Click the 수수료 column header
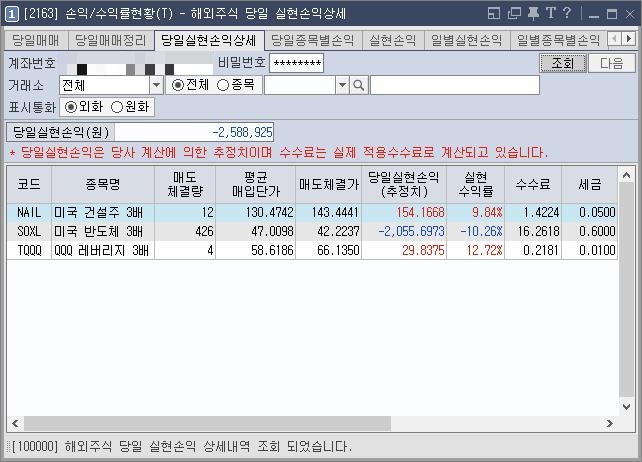This screenshot has height=462, width=642. tap(533, 184)
